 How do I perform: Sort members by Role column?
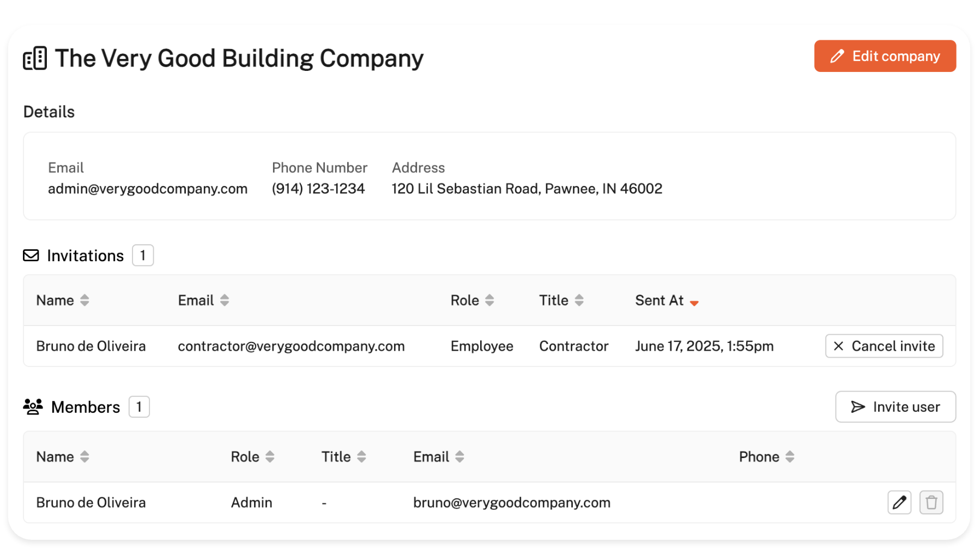tap(270, 457)
